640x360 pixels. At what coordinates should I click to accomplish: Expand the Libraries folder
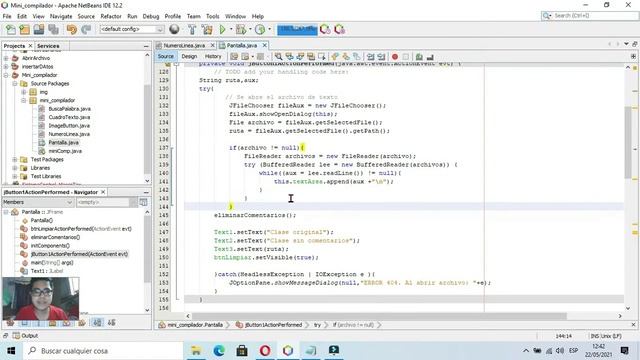coord(15,168)
